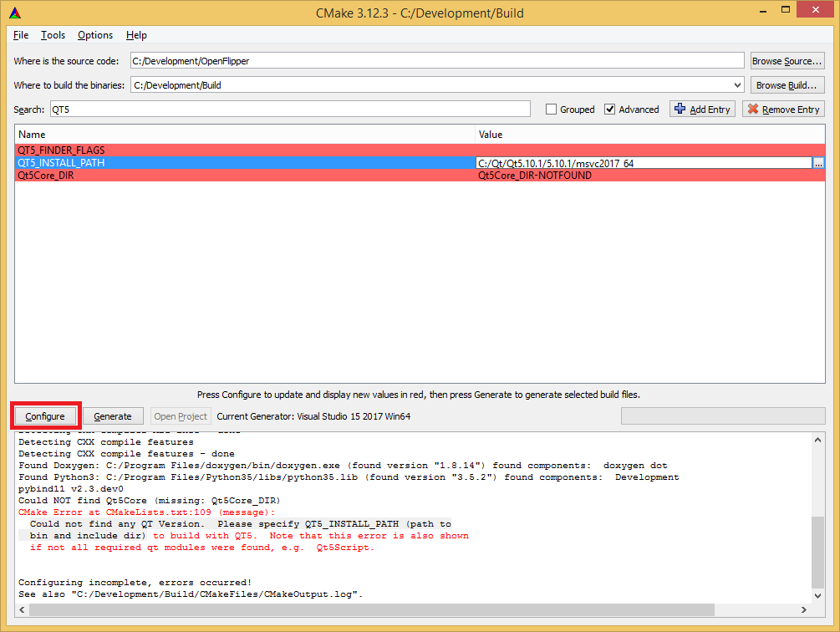Open the Tools menu
This screenshot has width=840, height=632.
[53, 35]
